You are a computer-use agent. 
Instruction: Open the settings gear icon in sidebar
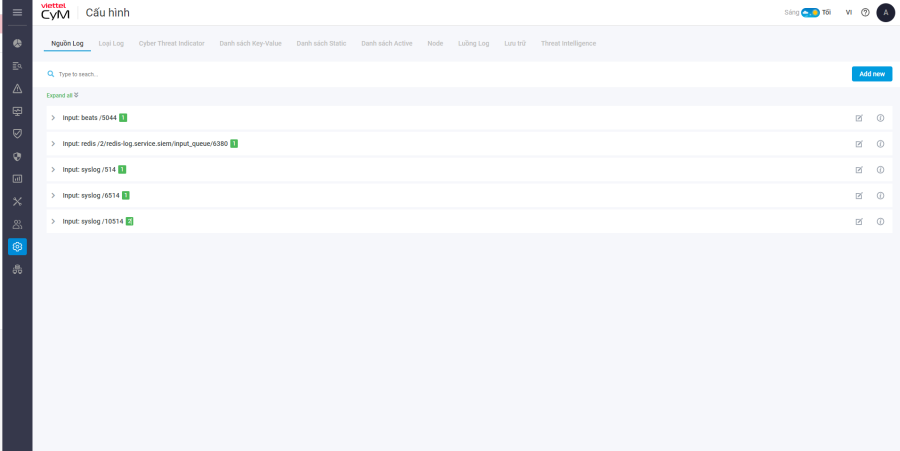coord(17,246)
